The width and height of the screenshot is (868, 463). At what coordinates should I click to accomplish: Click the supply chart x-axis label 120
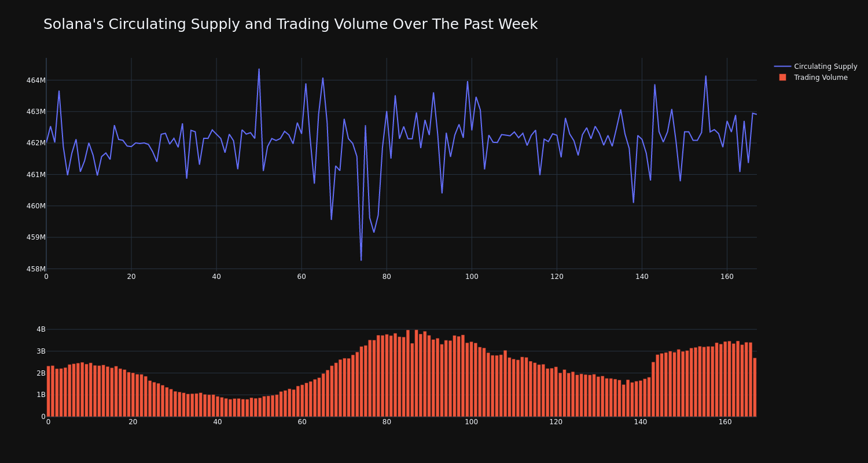tap(557, 277)
